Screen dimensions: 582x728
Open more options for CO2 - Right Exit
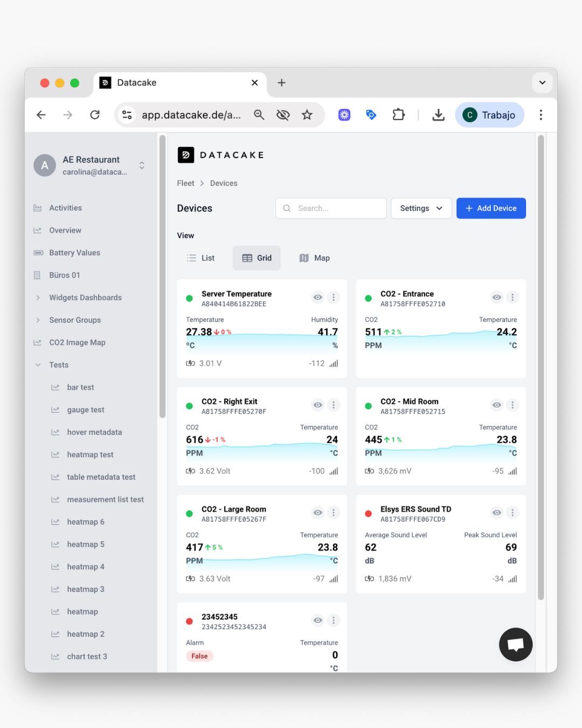tap(334, 405)
